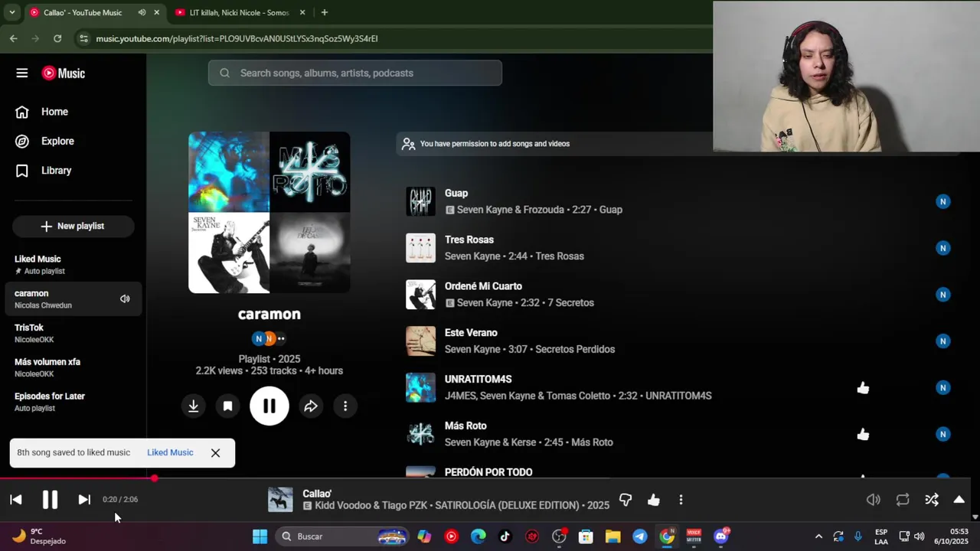Open caramon playlist more options menu

(345, 406)
